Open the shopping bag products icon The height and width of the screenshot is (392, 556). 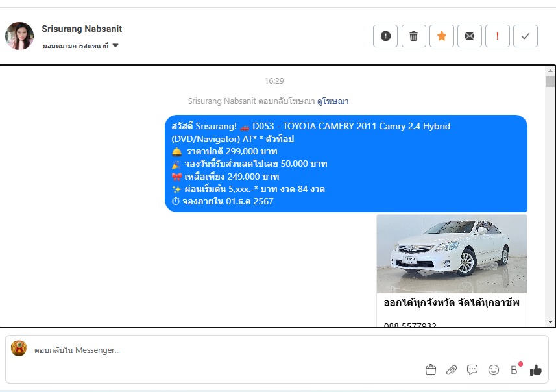[431, 370]
